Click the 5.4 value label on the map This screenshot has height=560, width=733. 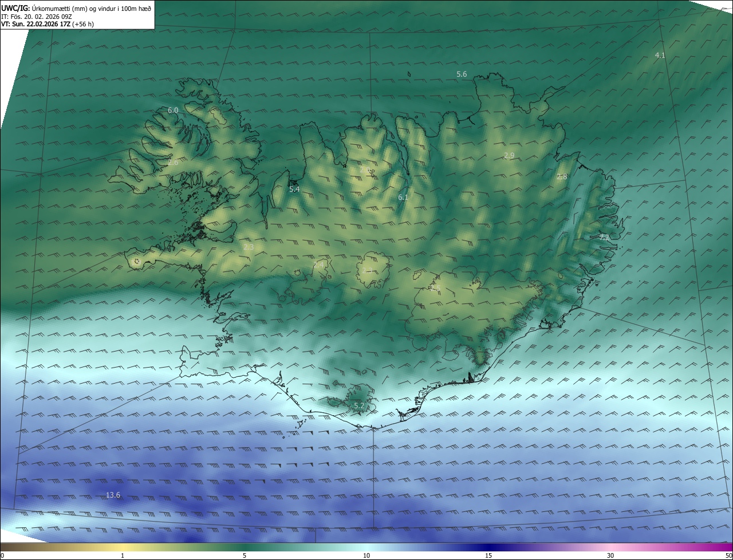[x=294, y=189]
